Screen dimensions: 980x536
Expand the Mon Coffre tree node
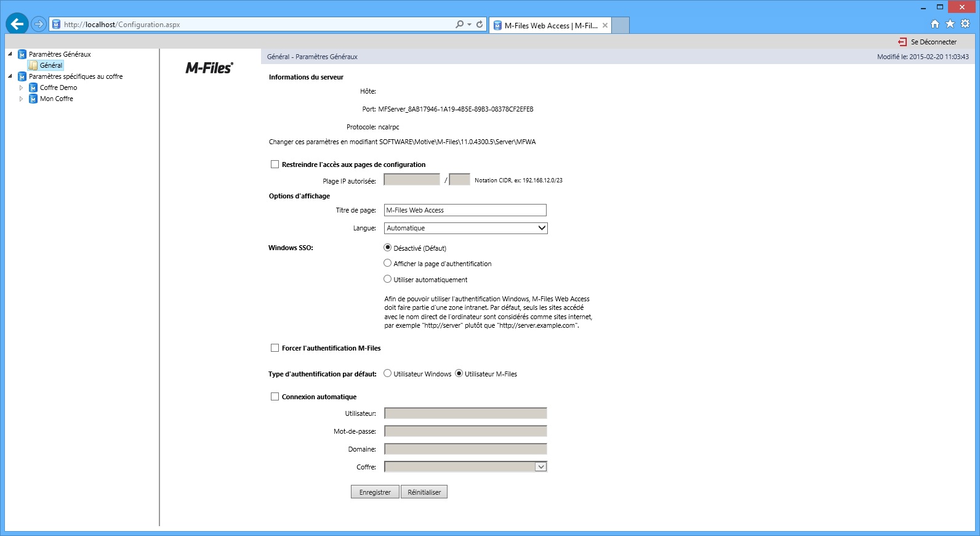point(21,99)
